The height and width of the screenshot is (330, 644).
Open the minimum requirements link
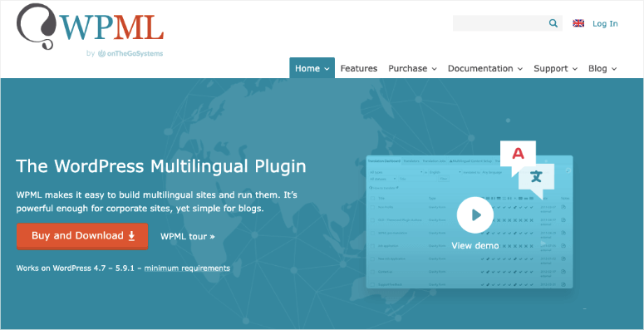187,268
